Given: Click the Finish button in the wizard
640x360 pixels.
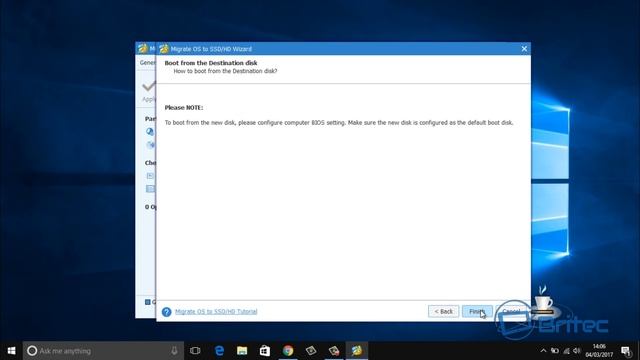Looking at the screenshot, I should [477, 311].
